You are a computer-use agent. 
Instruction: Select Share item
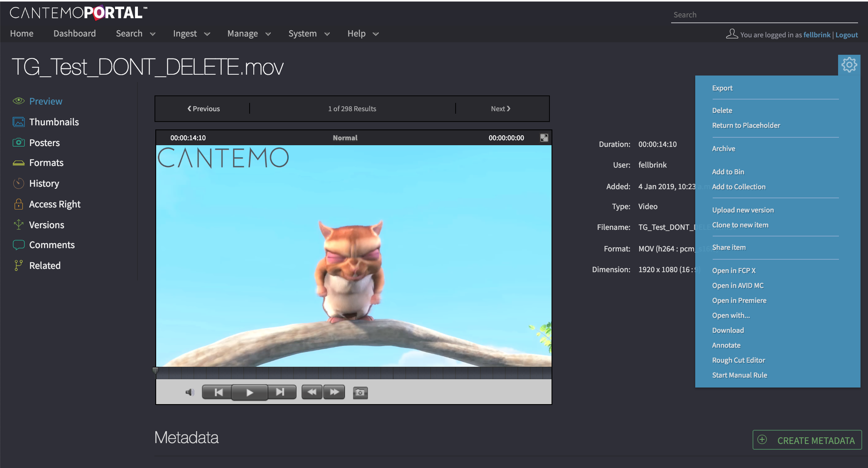[x=729, y=247]
